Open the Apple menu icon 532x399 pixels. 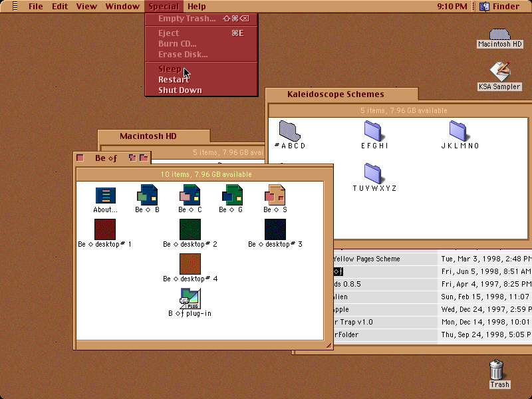point(15,6)
